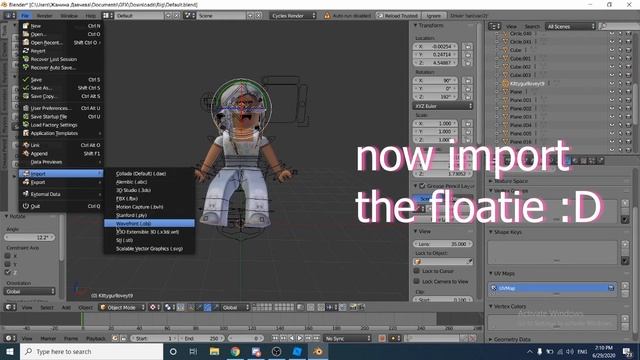Toggle visibility eye for Plane.002 in outliner
640x360 pixels.
pos(611,108)
